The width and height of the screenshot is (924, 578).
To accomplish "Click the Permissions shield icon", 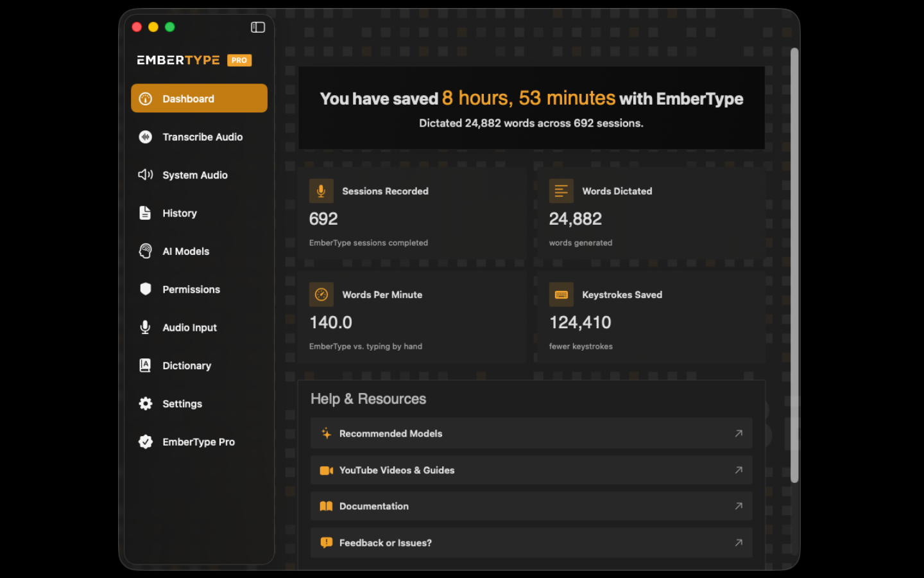I will pos(146,289).
